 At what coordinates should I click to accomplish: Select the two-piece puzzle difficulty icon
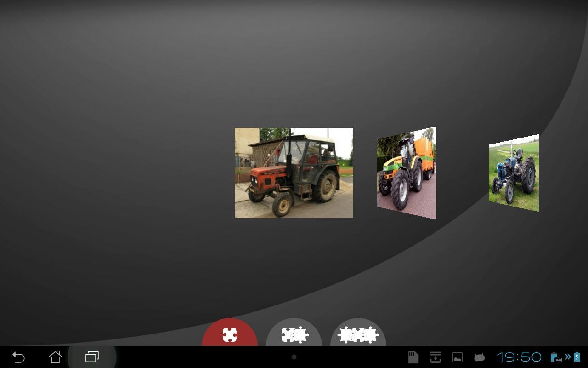click(294, 334)
